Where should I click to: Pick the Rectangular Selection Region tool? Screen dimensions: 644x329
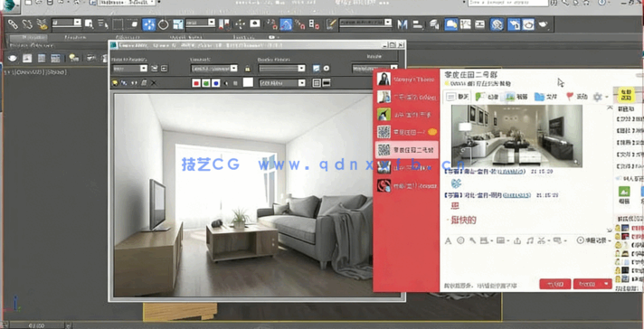tap(118, 24)
